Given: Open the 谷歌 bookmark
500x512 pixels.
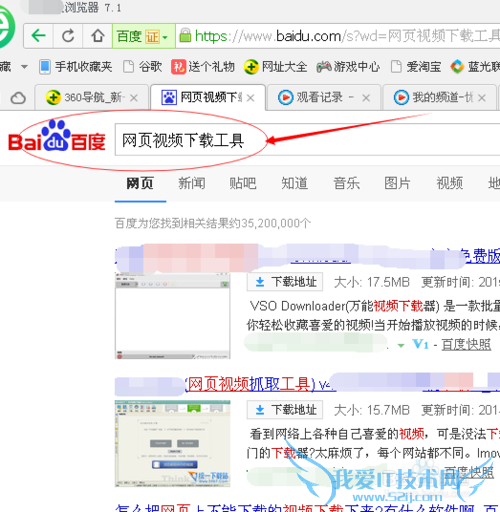Looking at the screenshot, I should pos(142,67).
